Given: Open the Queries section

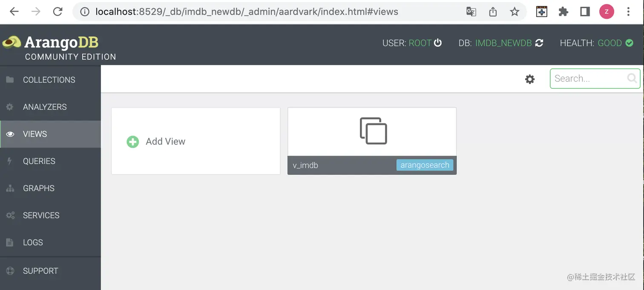Looking at the screenshot, I should 50,161.
